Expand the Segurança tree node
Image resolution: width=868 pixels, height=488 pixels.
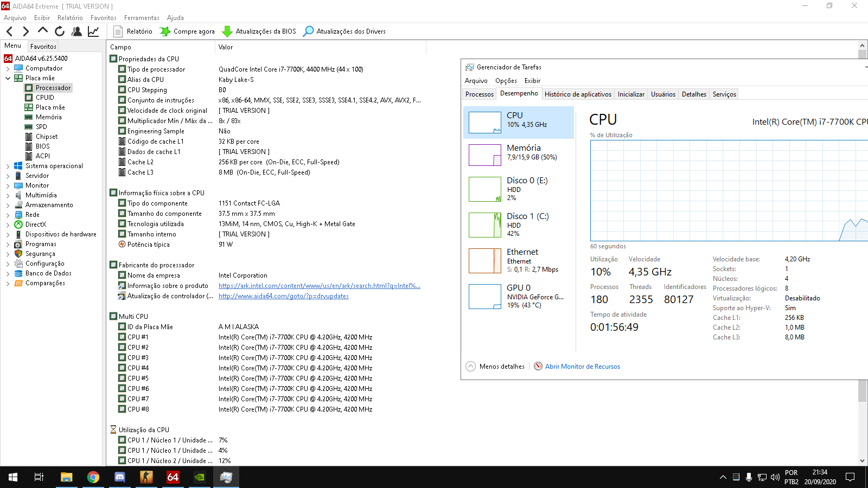pyautogui.click(x=8, y=254)
